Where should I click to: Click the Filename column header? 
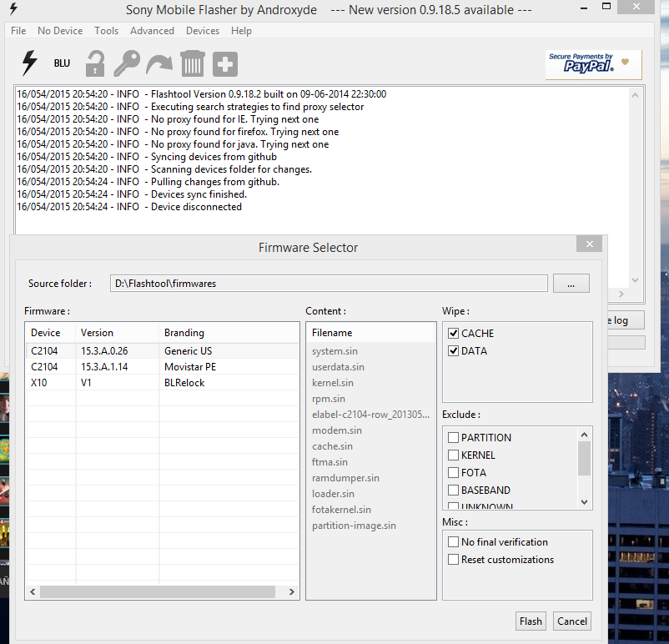coord(370,333)
